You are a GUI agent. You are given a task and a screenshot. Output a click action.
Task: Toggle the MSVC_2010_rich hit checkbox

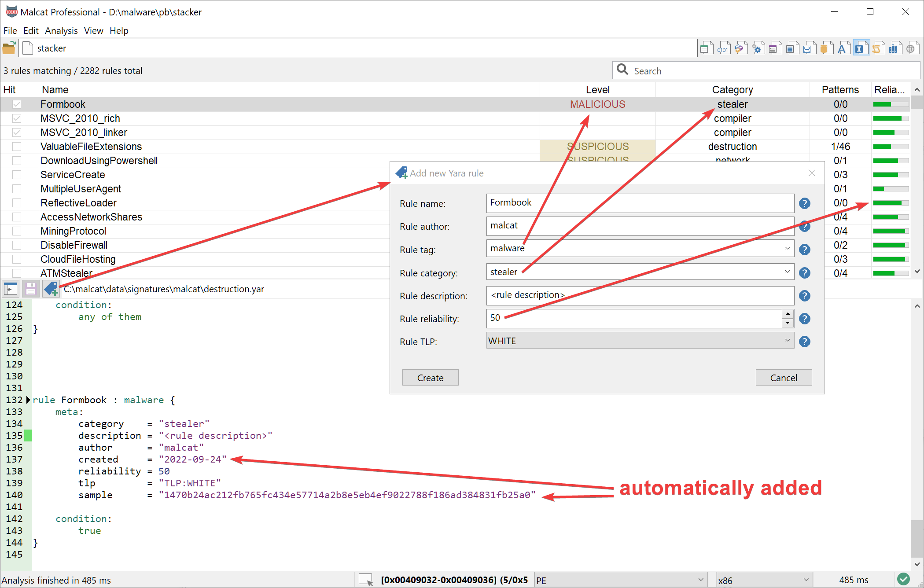[x=17, y=118]
